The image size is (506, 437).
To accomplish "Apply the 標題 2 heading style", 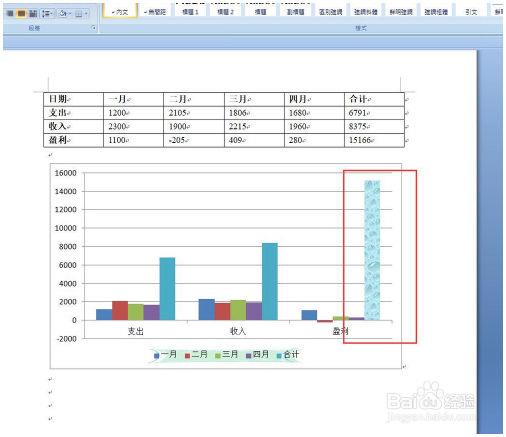I will coord(225,11).
